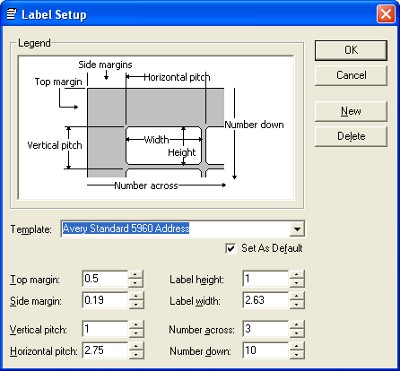Click the Label Setup title bar icon

click(11, 15)
